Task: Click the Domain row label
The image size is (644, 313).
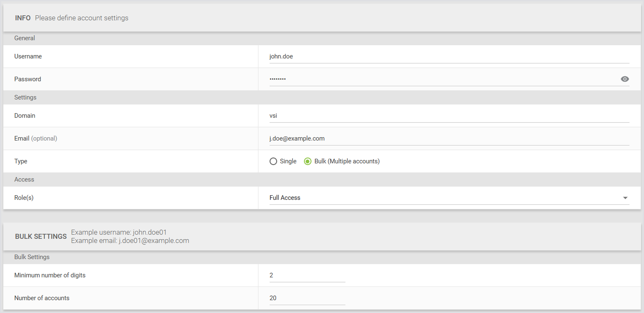Action: click(25, 116)
